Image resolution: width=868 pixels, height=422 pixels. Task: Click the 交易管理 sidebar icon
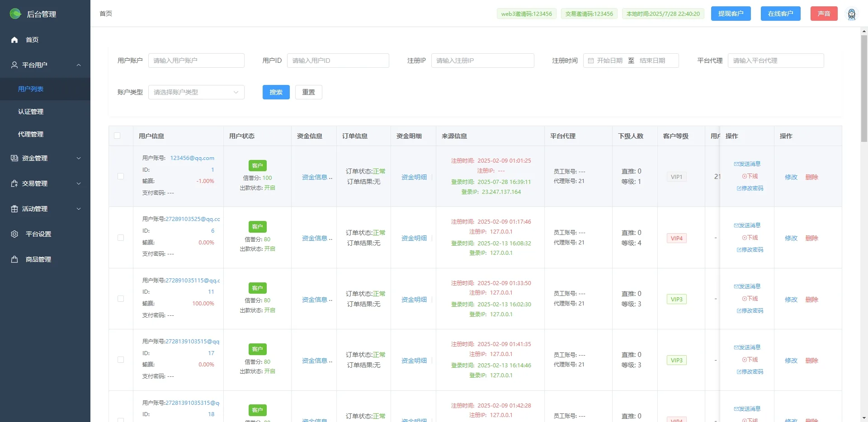pos(14,183)
